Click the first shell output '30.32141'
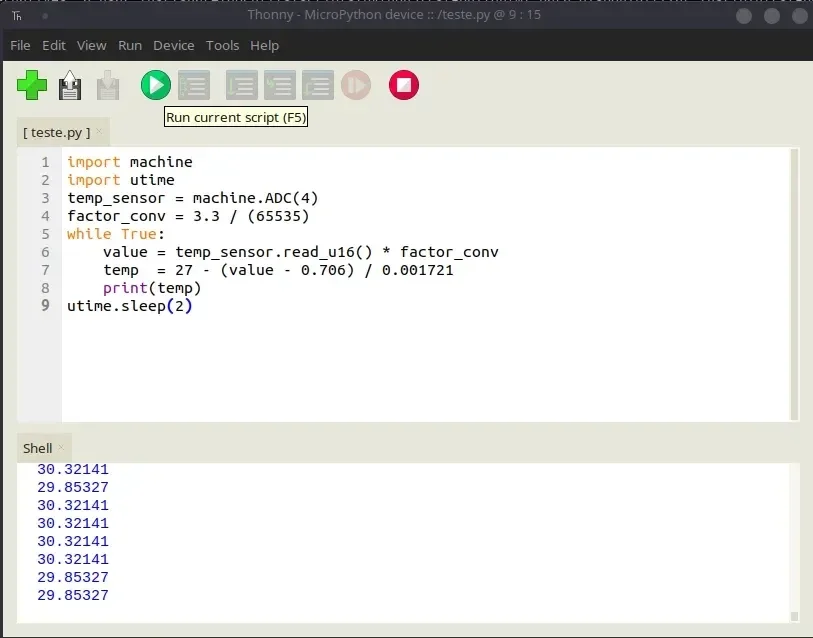The image size is (813, 638). [x=73, y=469]
